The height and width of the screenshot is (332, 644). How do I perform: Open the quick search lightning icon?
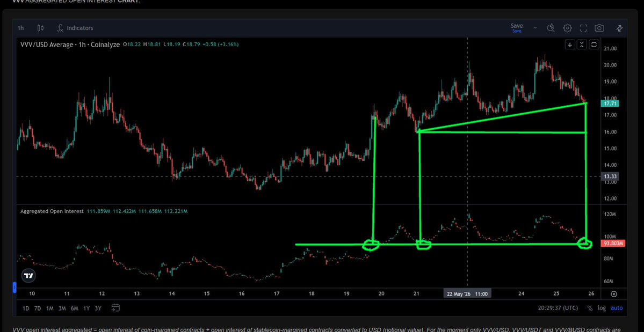click(x=551, y=28)
